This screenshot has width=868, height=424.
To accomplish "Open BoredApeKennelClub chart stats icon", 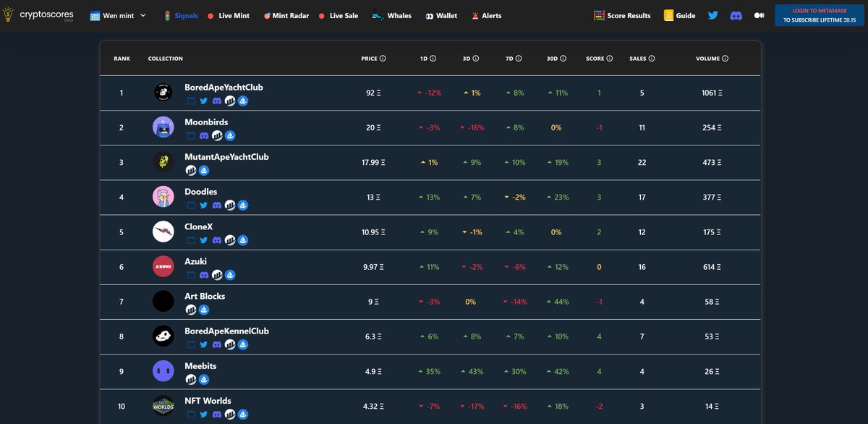I will tap(230, 344).
